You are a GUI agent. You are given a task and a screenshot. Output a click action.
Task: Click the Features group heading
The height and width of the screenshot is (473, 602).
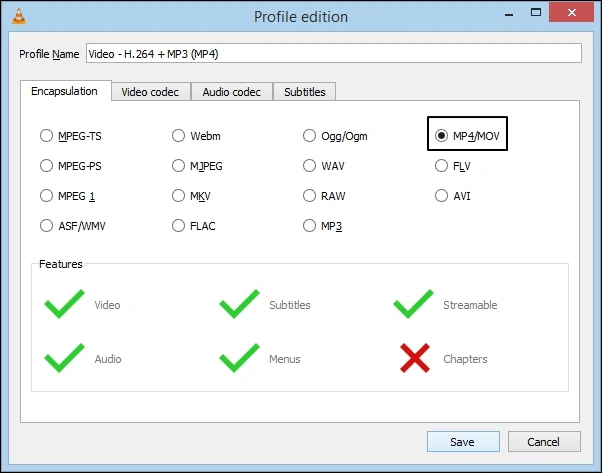tap(61, 264)
